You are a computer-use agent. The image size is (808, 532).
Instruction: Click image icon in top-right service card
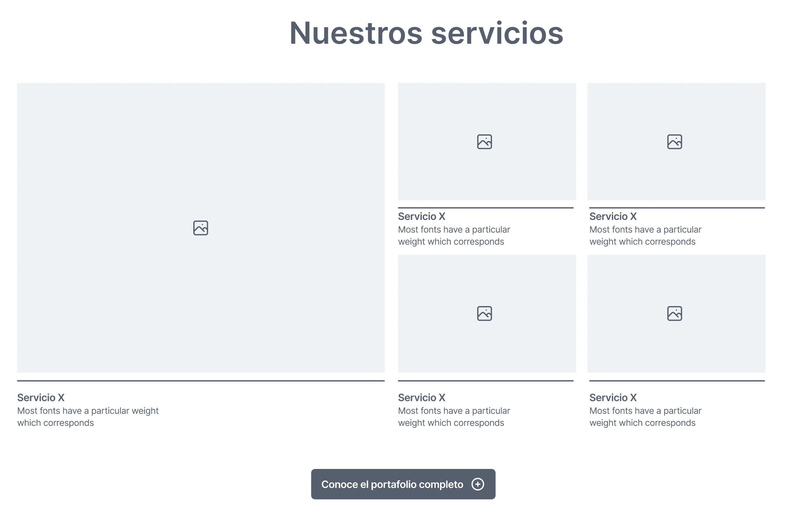coord(675,142)
